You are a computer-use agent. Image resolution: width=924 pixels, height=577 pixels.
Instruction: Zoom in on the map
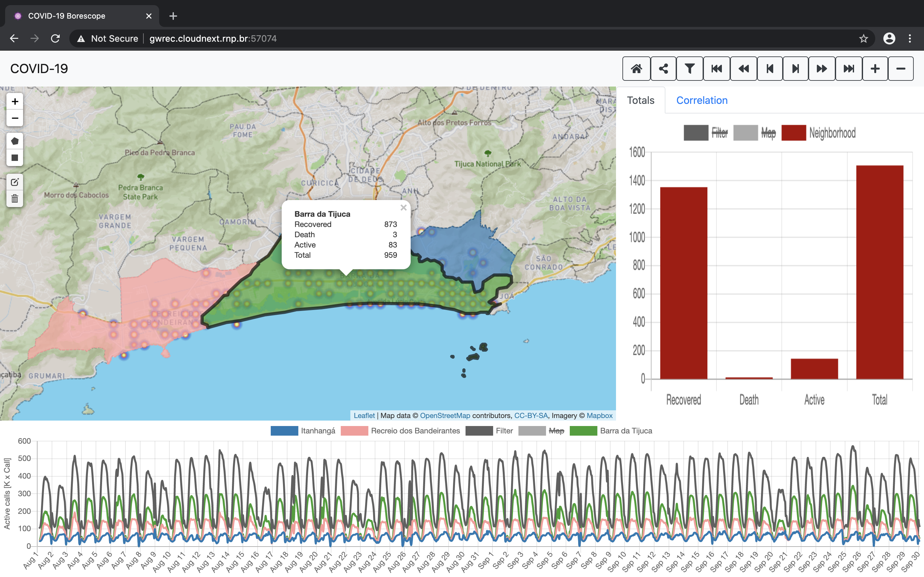pos(15,102)
